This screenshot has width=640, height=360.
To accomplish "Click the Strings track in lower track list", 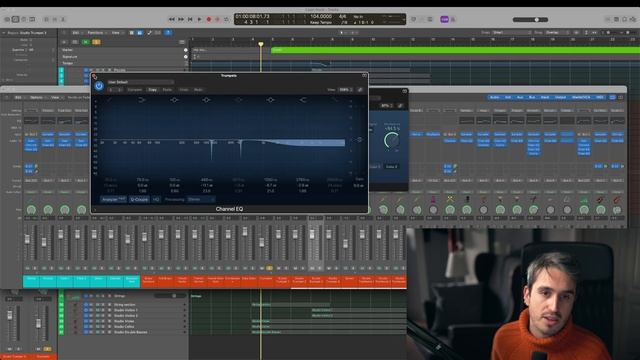I will coord(120,296).
